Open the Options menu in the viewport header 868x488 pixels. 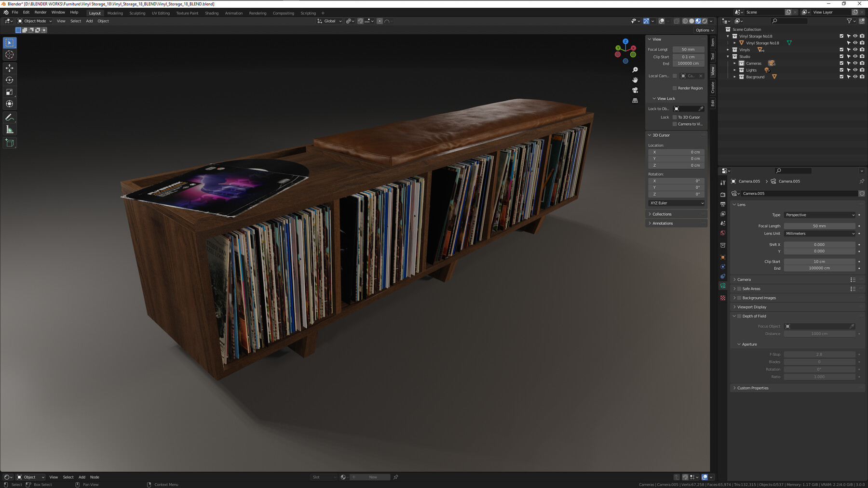coord(704,30)
